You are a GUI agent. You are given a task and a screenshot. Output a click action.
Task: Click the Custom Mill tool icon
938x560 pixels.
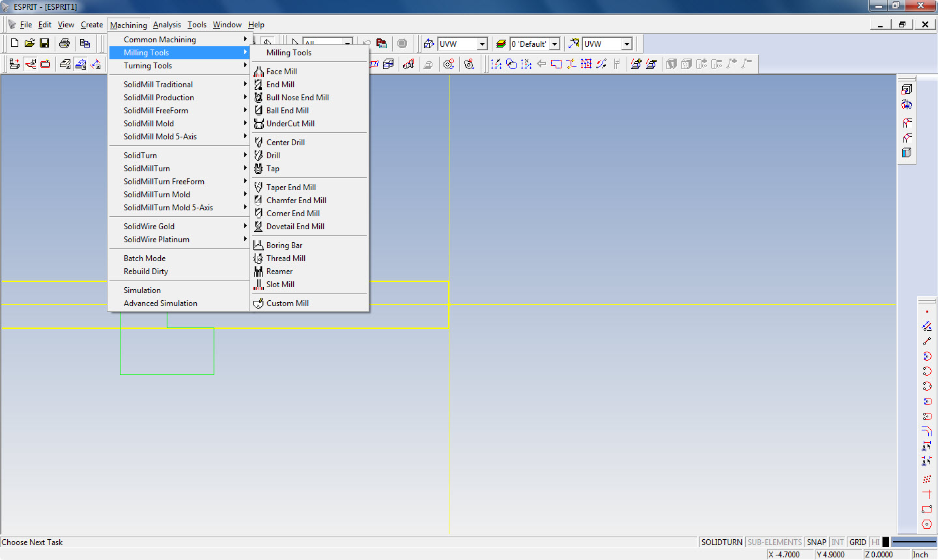pyautogui.click(x=259, y=303)
